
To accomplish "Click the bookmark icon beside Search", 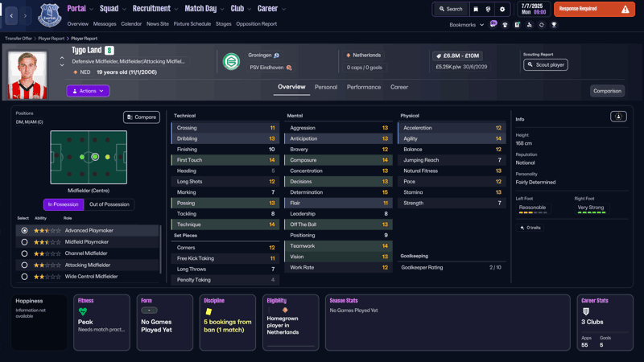I will click(476, 9).
